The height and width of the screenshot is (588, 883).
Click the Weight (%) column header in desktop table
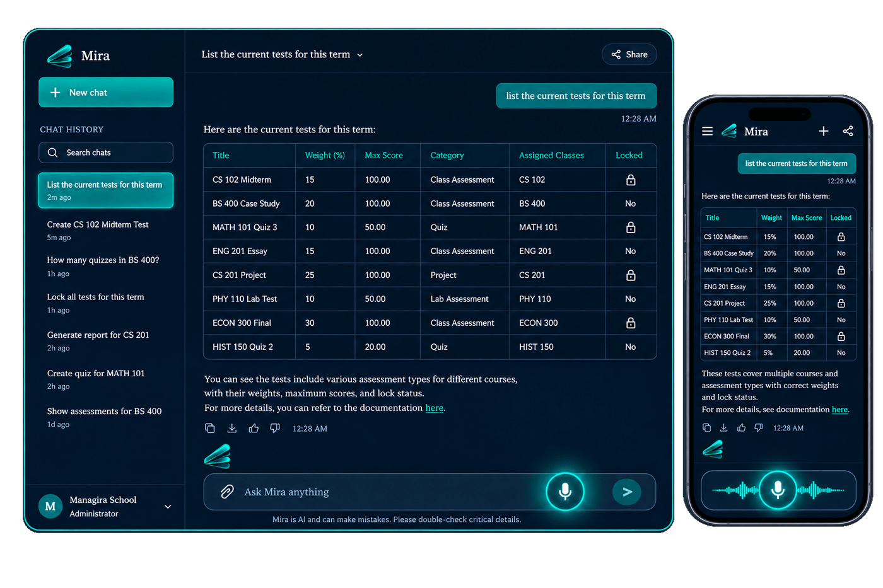coord(325,156)
